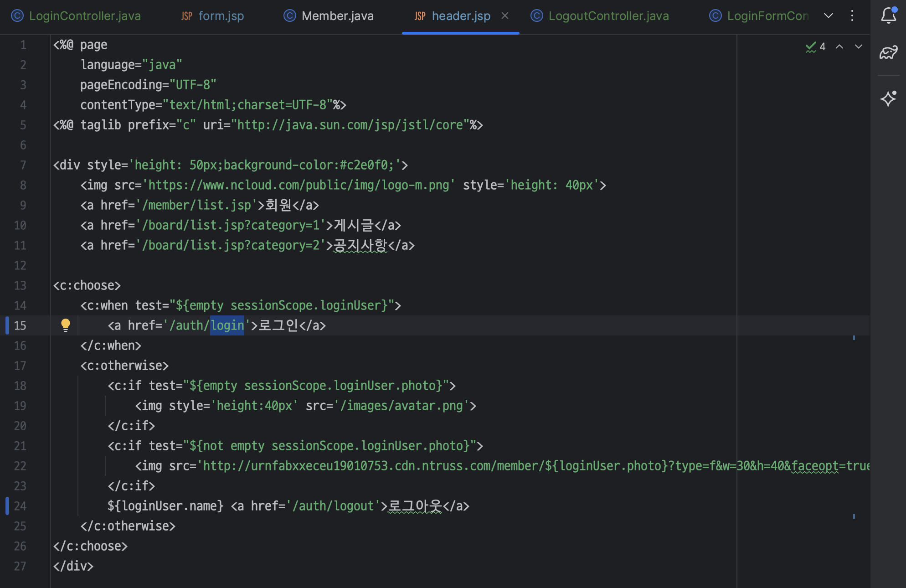Open the Notifications bell icon
The width and height of the screenshot is (906, 588).
[x=888, y=15]
